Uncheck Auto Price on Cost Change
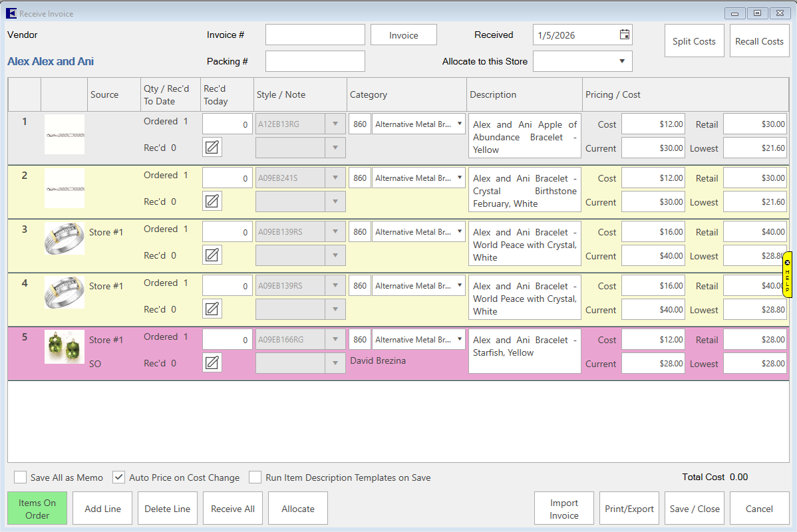The width and height of the screenshot is (797, 532). pyautogui.click(x=119, y=477)
